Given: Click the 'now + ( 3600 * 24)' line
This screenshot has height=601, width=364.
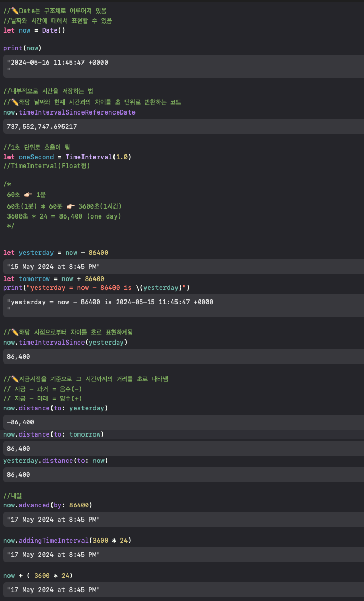Looking at the screenshot, I should click(x=38, y=576).
